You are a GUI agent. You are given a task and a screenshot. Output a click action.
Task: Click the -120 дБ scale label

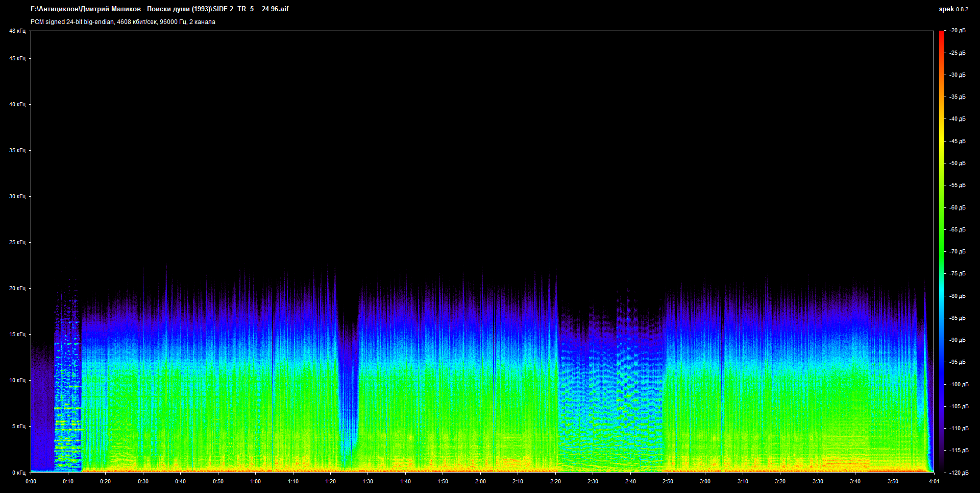click(958, 473)
